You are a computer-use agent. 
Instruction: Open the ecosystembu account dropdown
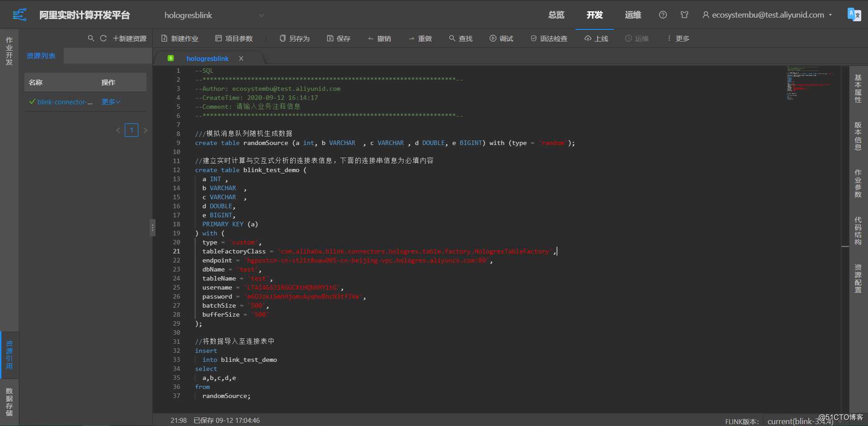[767, 15]
